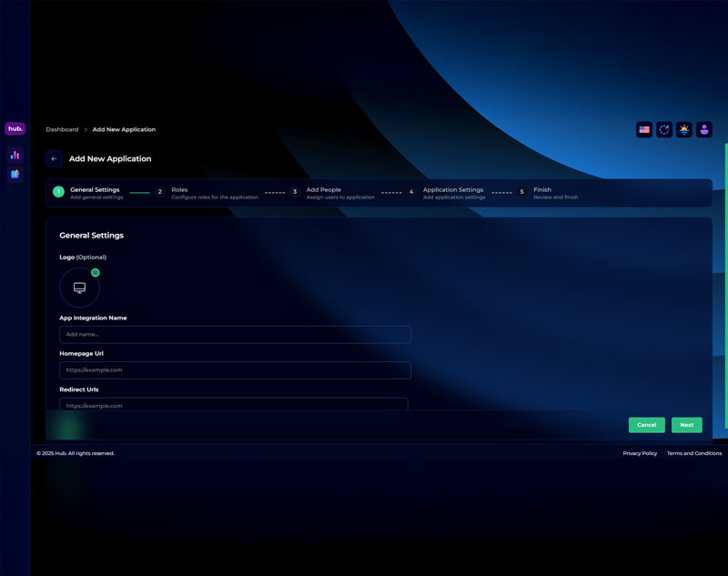Cancel the new application setup

(646, 425)
